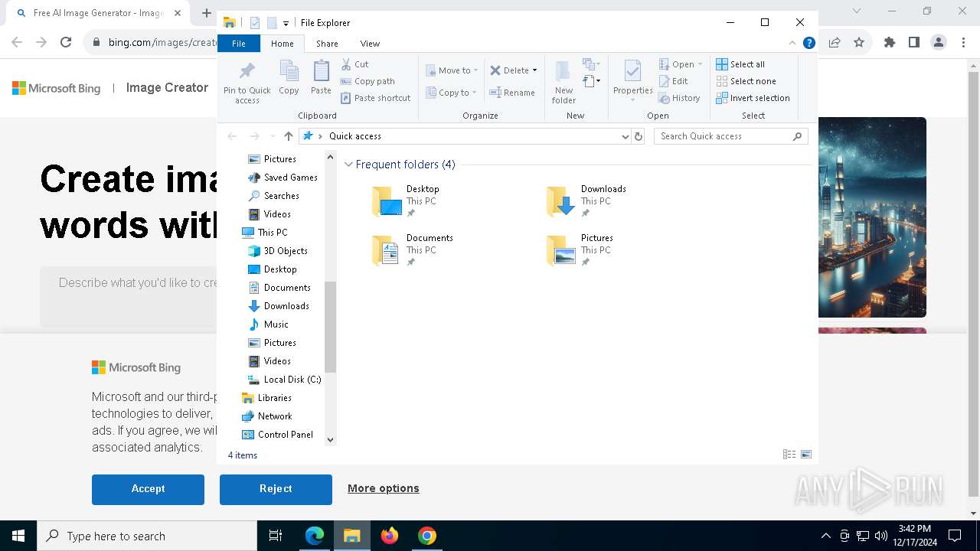The image size is (980, 551).
Task: Open a new Chrome tab
Action: pyautogui.click(x=207, y=13)
